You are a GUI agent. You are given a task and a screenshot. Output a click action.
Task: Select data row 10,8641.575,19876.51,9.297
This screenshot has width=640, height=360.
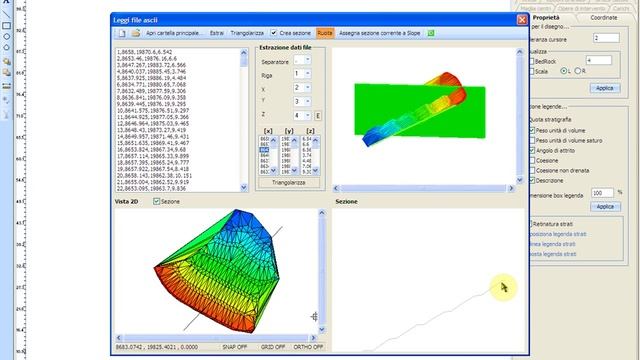[x=153, y=111]
